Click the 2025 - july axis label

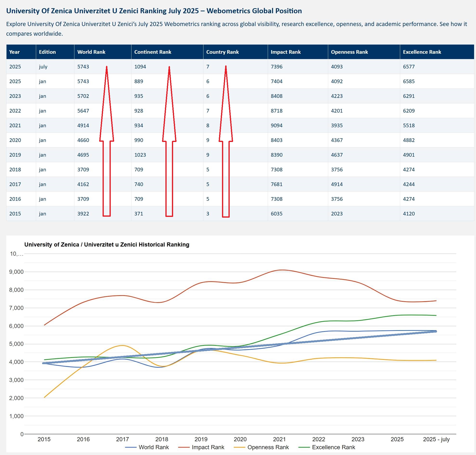(436, 439)
